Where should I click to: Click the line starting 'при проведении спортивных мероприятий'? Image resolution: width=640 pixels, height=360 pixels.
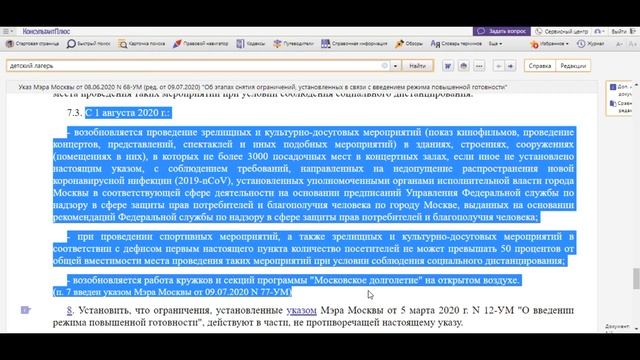tap(314, 237)
